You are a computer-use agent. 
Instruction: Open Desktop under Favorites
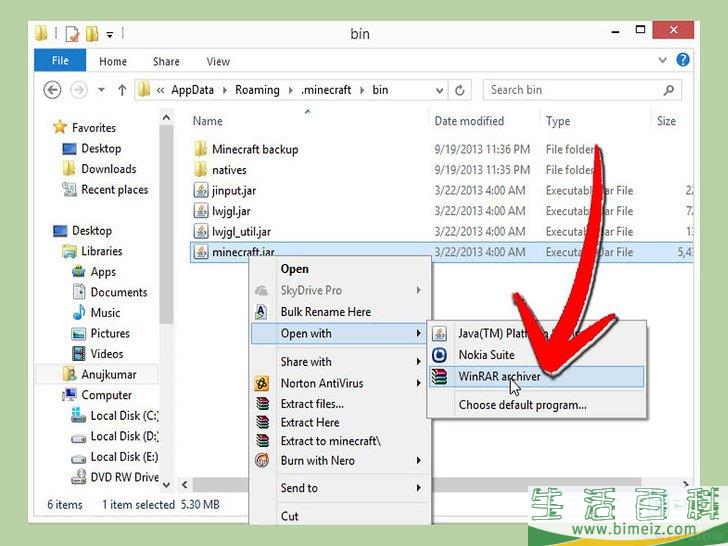[x=101, y=149]
